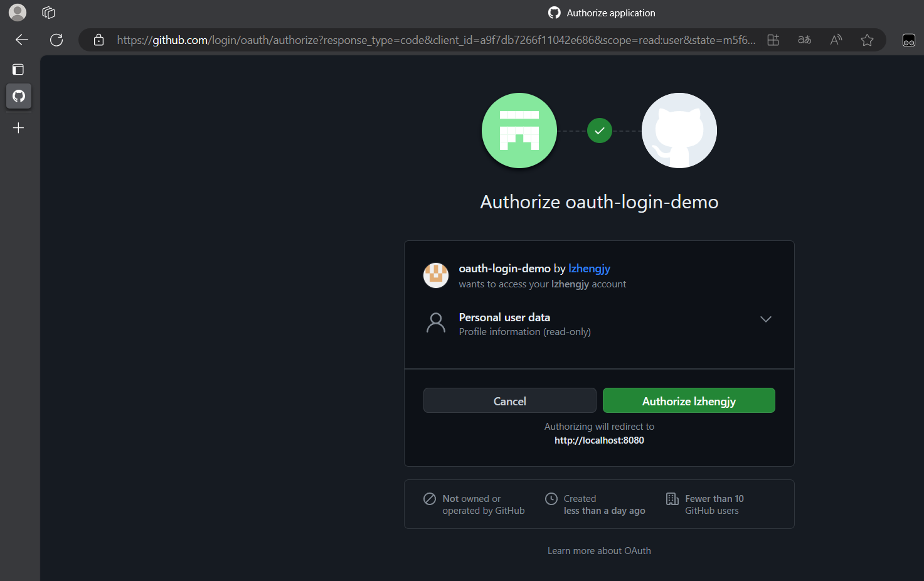This screenshot has width=924, height=581.
Task: View site info via lock icon
Action: click(x=98, y=40)
